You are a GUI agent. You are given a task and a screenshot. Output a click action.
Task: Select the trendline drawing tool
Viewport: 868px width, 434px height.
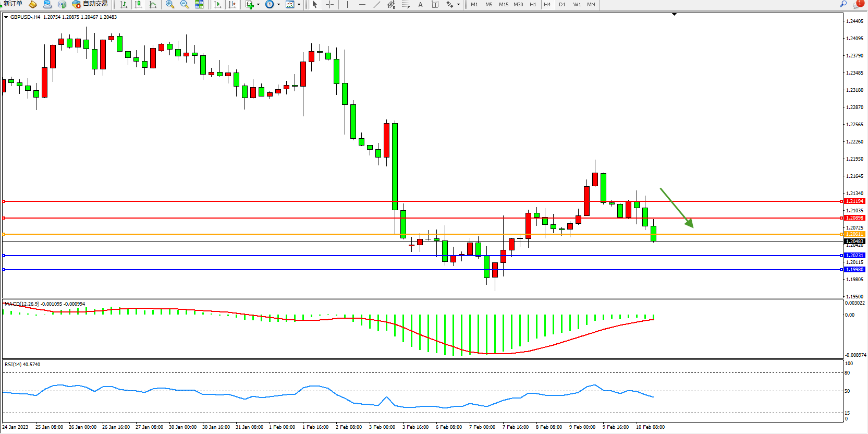pos(376,4)
